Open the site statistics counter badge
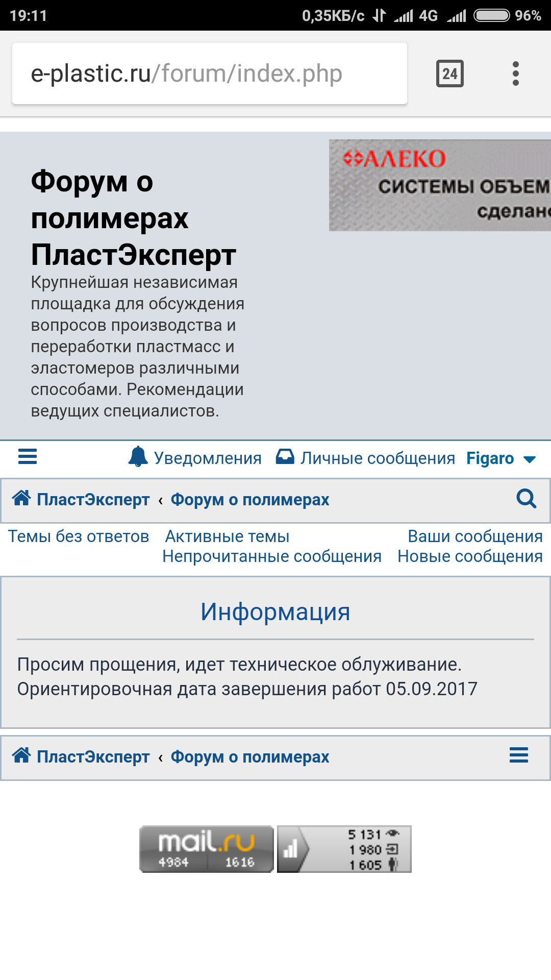 point(344,849)
